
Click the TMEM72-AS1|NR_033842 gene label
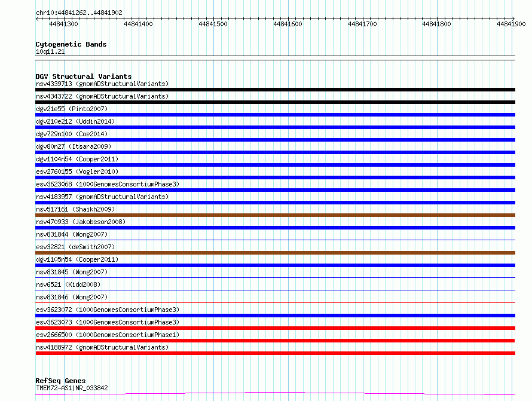tap(72, 388)
